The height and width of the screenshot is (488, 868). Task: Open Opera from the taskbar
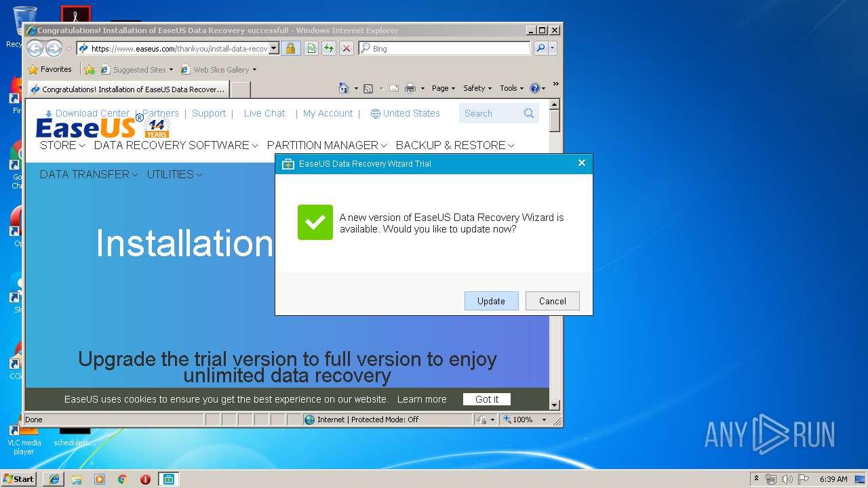(145, 479)
